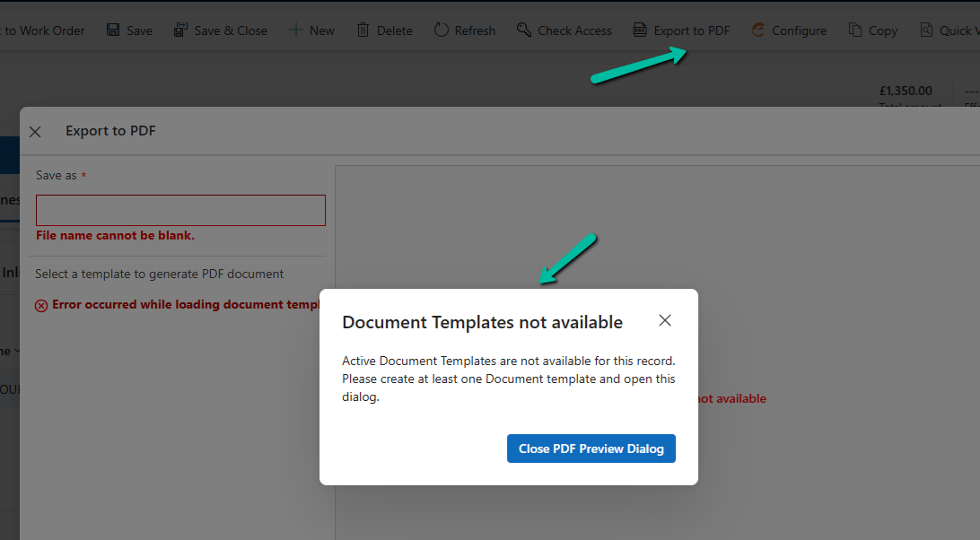Click the red error circle icon
980x540 pixels.
(x=41, y=306)
